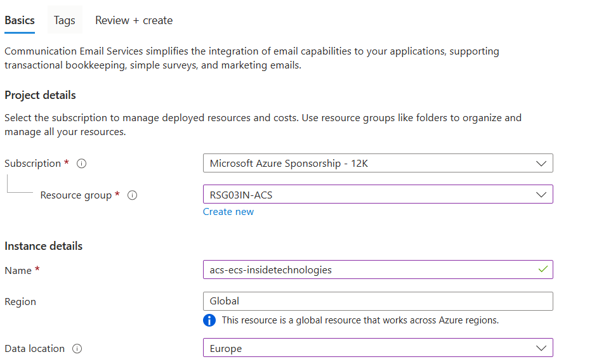Click the Resource group field label
Image resolution: width=592 pixels, height=364 pixels.
(76, 195)
